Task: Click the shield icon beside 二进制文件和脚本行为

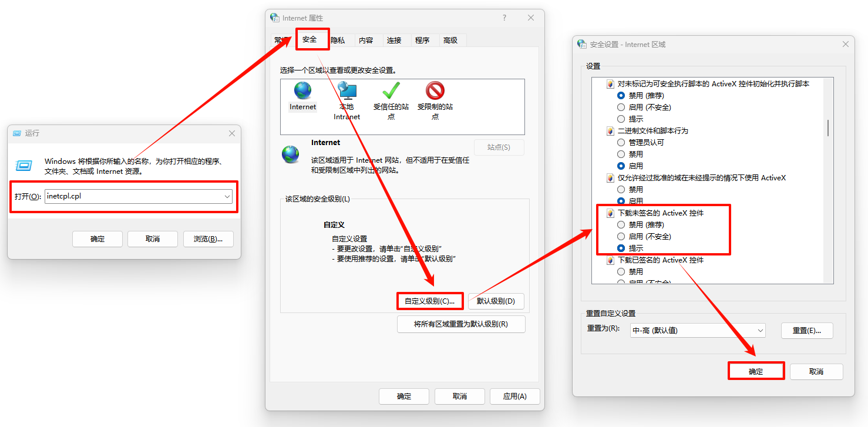Action: point(610,130)
